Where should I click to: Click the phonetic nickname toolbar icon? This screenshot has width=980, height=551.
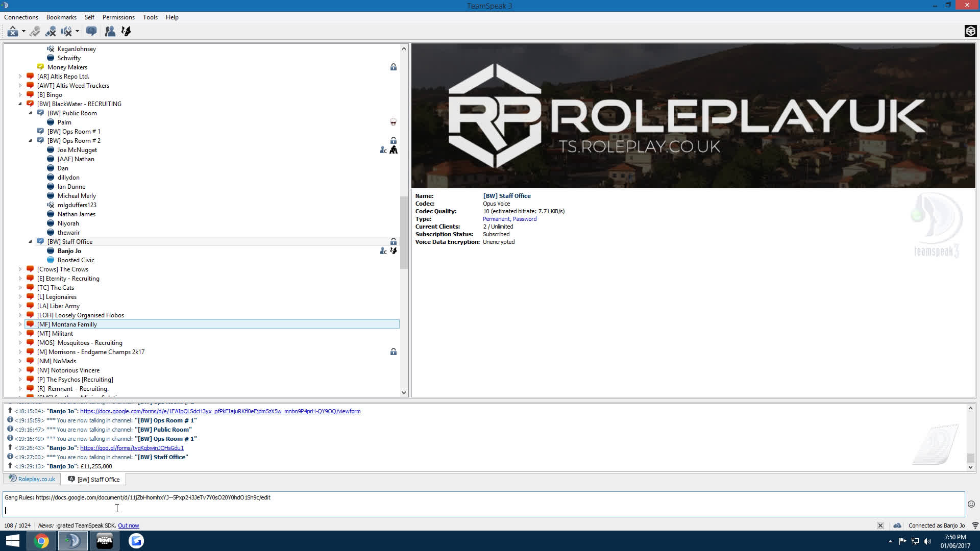(x=126, y=31)
